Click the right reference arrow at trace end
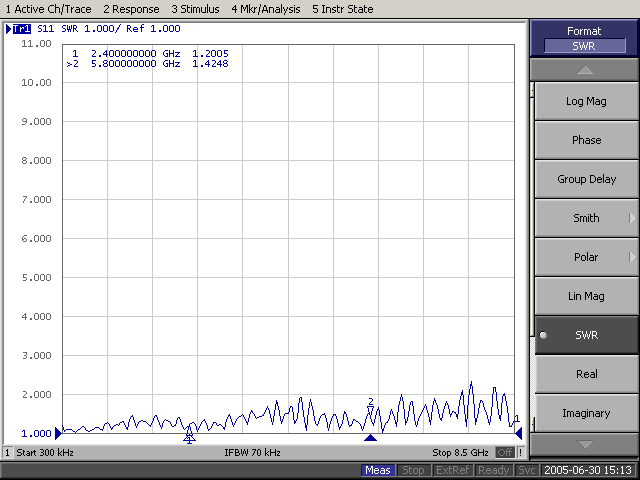The height and width of the screenshot is (480, 640). click(x=518, y=433)
